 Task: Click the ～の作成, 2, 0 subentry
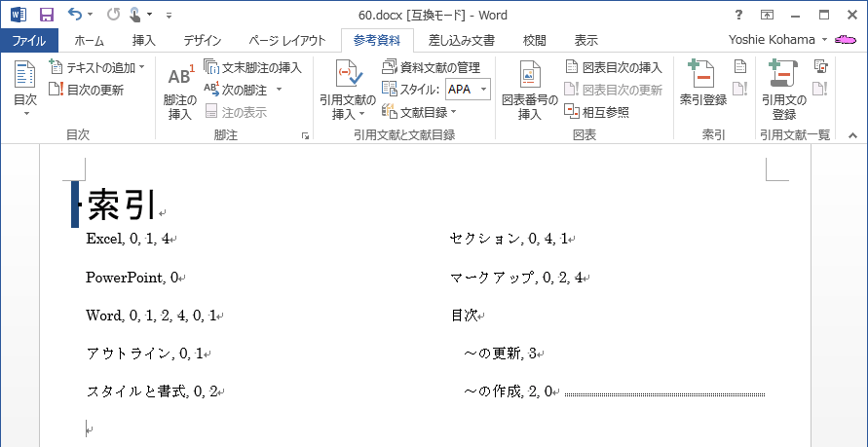[508, 392]
